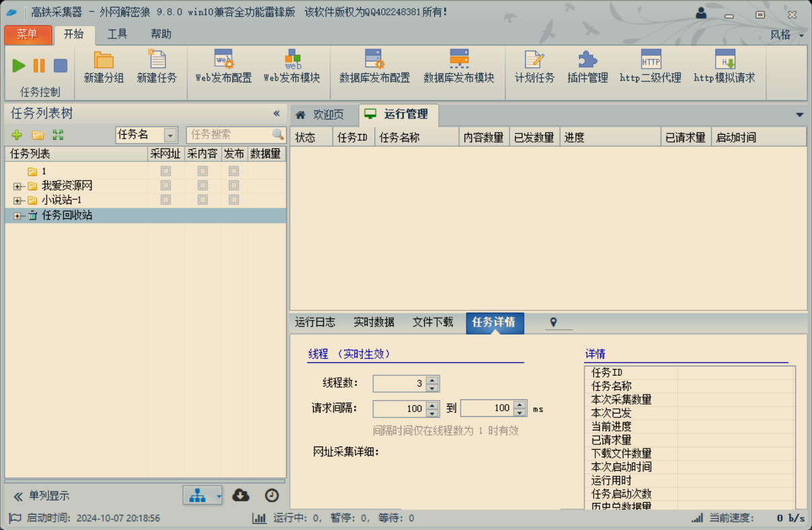Open the 文件下载 tab

coord(433,322)
